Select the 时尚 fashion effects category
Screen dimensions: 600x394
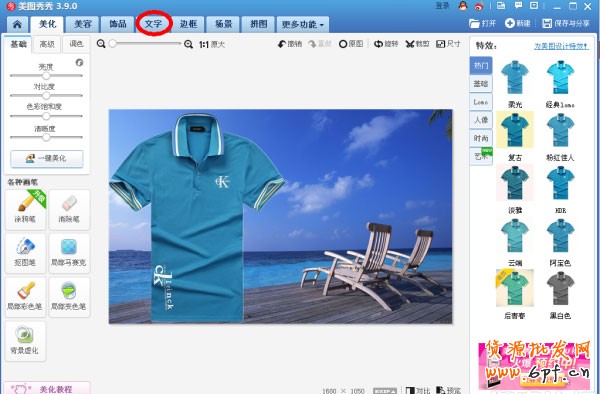coord(481,138)
